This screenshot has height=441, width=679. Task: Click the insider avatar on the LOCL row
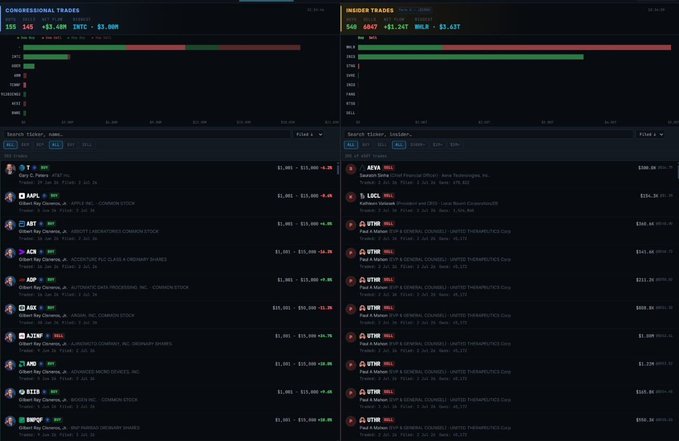coord(351,197)
